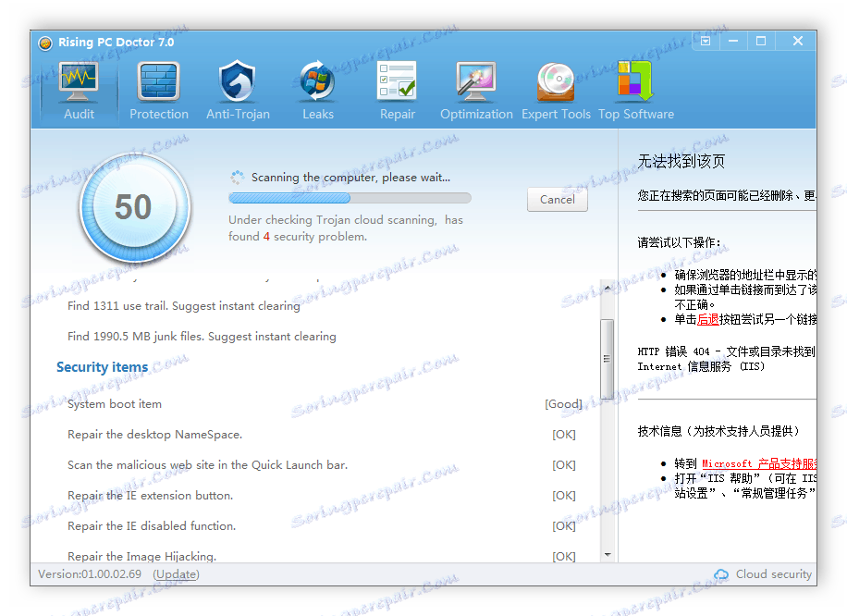The image size is (847, 616).
Task: Click [OK] status of Quick Launch bar row
Action: 564,465
